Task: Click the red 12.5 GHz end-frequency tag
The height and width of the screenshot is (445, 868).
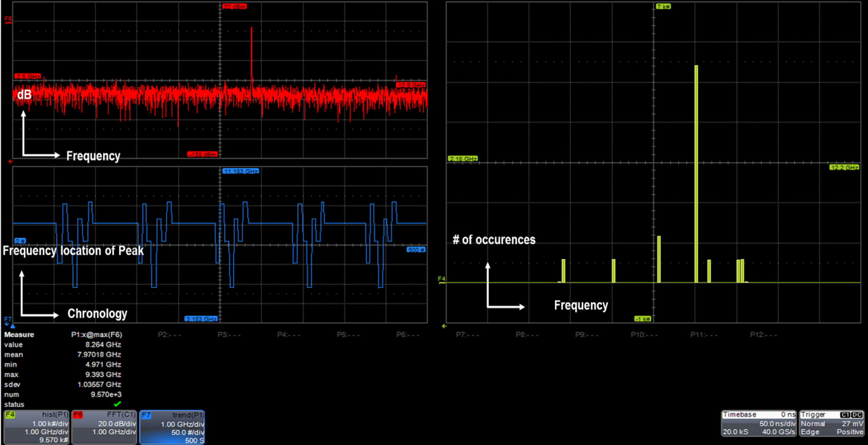Action: pos(410,85)
